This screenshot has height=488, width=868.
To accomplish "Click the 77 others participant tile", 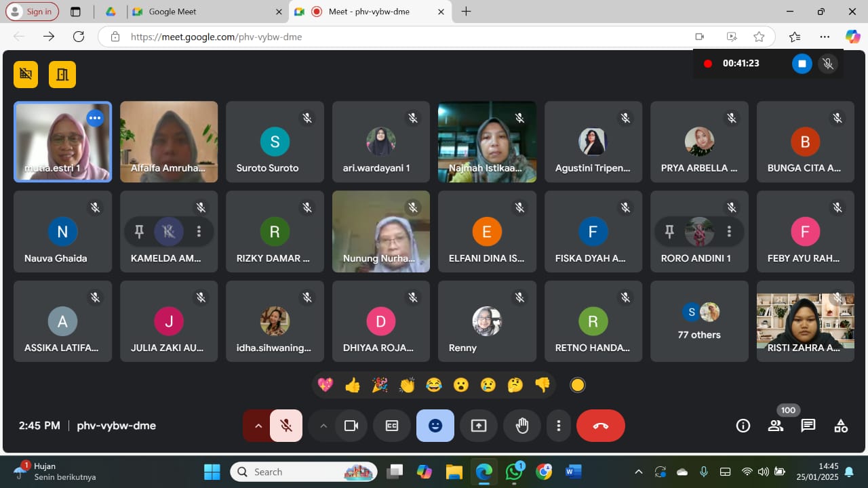I will tap(699, 321).
